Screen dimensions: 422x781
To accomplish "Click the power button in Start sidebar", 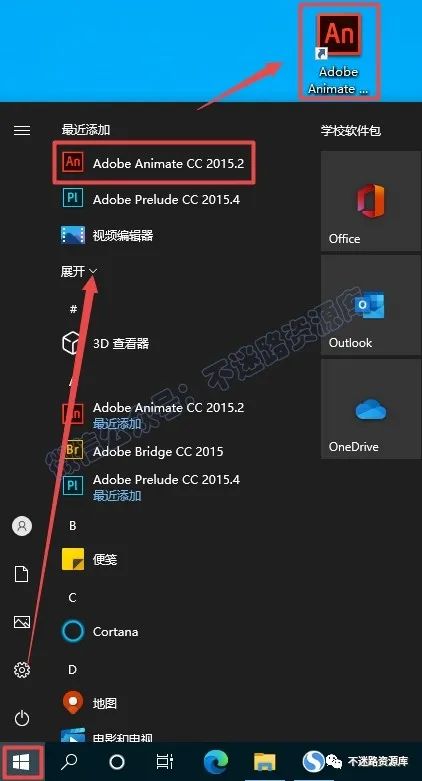I will [x=22, y=718].
